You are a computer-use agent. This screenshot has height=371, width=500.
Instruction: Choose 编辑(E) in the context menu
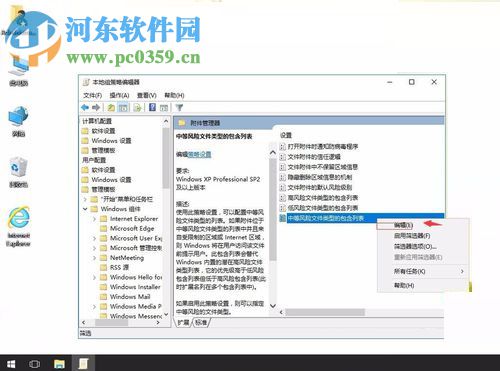click(403, 225)
